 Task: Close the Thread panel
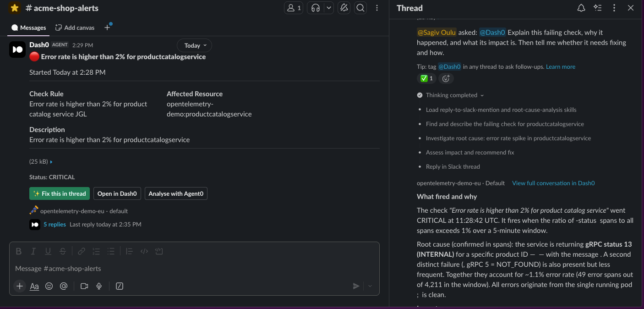pyautogui.click(x=631, y=8)
